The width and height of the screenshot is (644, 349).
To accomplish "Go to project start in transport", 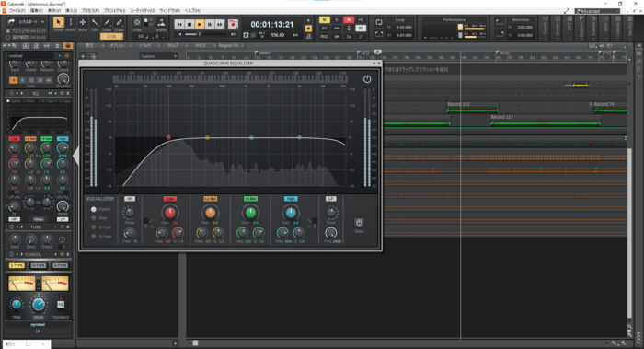I will [179, 34].
